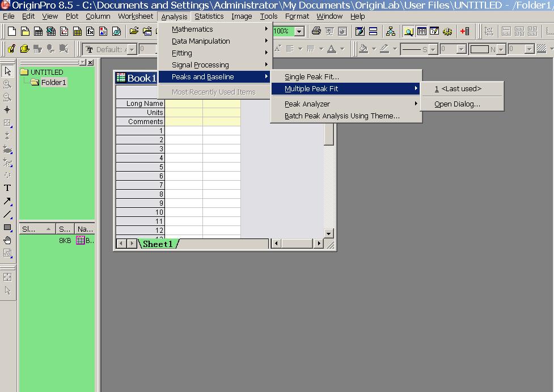Choose Open Dialog from submenu
The width and height of the screenshot is (554, 392).
pyautogui.click(x=462, y=104)
